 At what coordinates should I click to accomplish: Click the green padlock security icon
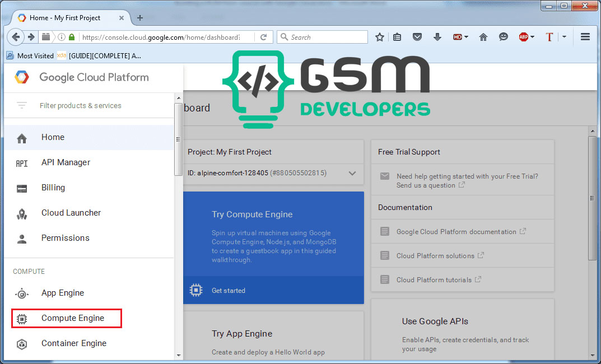click(72, 37)
